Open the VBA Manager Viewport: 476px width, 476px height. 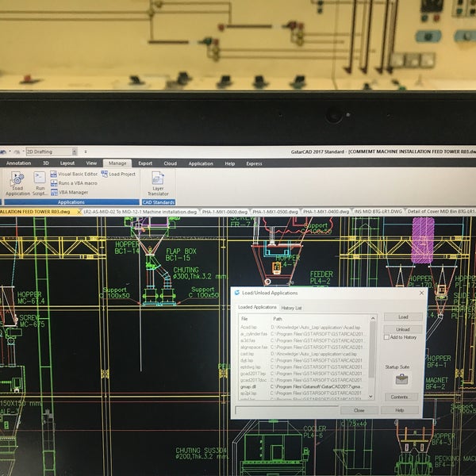pos(73,192)
